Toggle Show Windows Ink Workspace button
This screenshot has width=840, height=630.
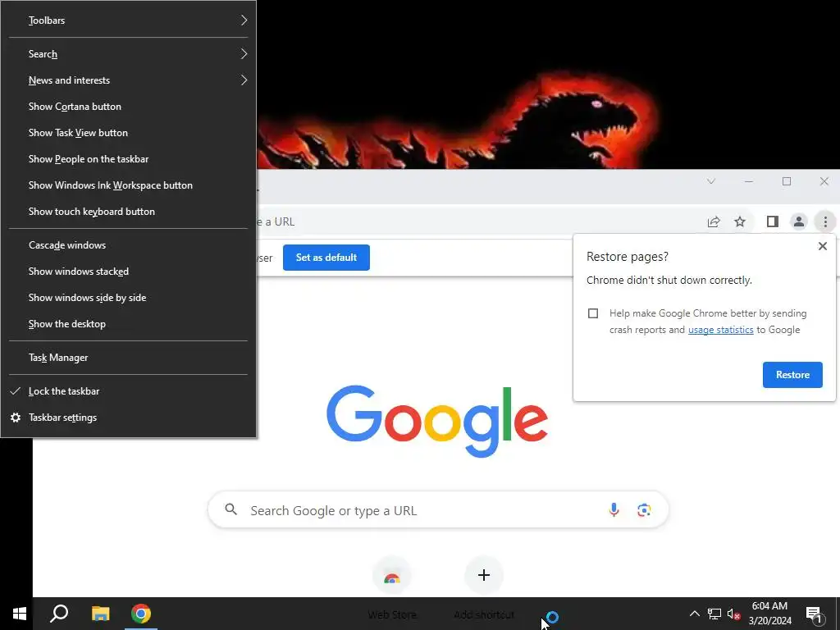129,185
